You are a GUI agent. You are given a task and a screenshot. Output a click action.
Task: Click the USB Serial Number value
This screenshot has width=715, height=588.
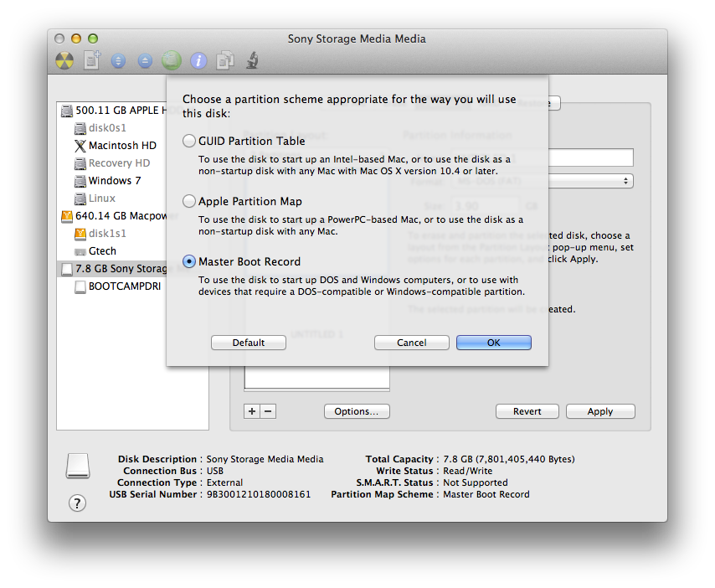[x=259, y=494]
